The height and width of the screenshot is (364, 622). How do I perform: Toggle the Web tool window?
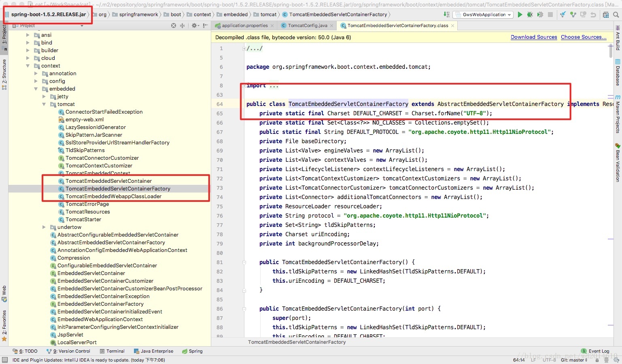click(4, 294)
